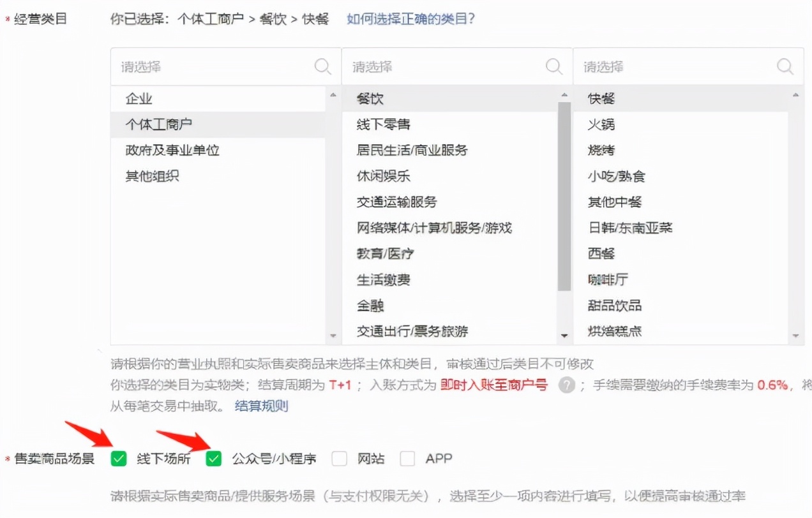812x518 pixels.
Task: Open the 如何选择正确的类目 help link
Action: (x=411, y=19)
